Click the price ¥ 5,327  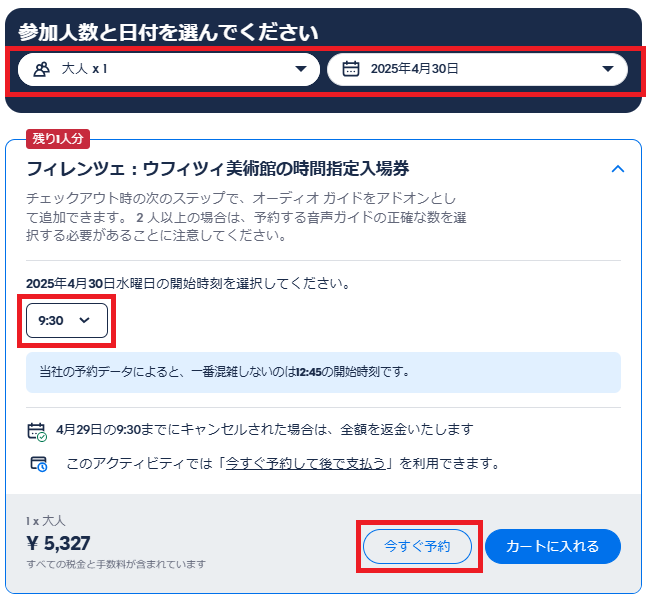pyautogui.click(x=58, y=543)
